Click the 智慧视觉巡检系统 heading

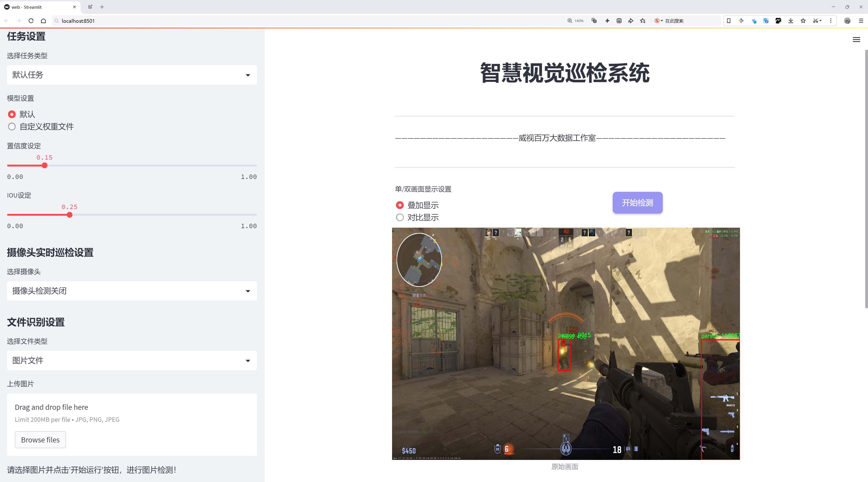coord(565,73)
